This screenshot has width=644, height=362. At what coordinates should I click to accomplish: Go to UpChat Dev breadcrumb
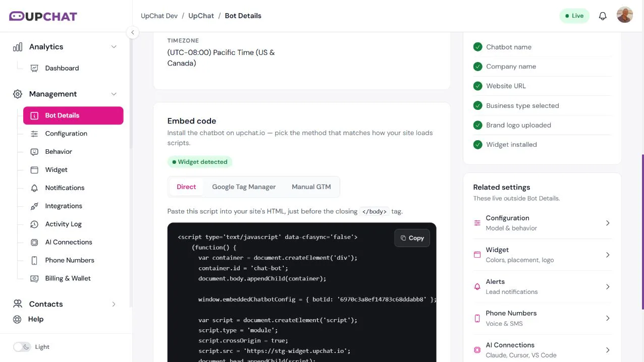coord(159,16)
